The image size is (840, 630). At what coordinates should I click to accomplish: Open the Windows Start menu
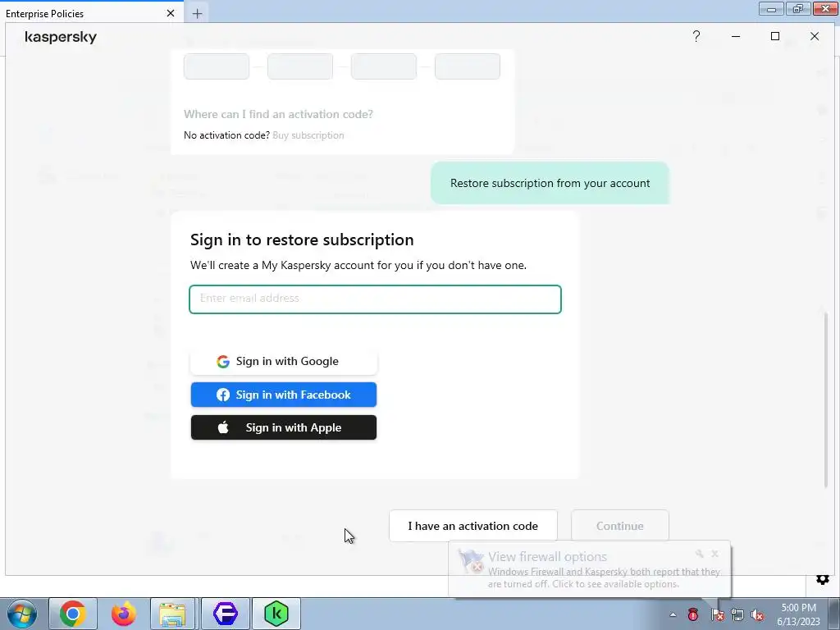click(21, 614)
